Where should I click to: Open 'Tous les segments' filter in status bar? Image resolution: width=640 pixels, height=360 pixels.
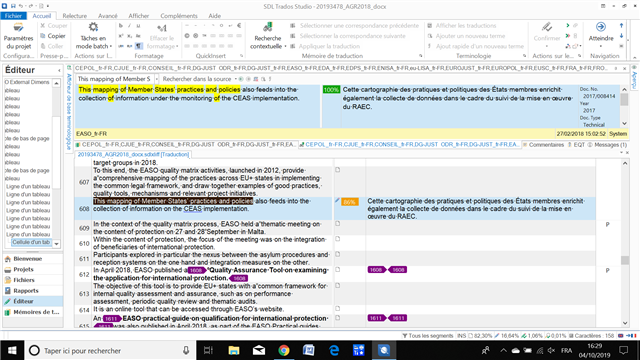pyautogui.click(x=428, y=336)
